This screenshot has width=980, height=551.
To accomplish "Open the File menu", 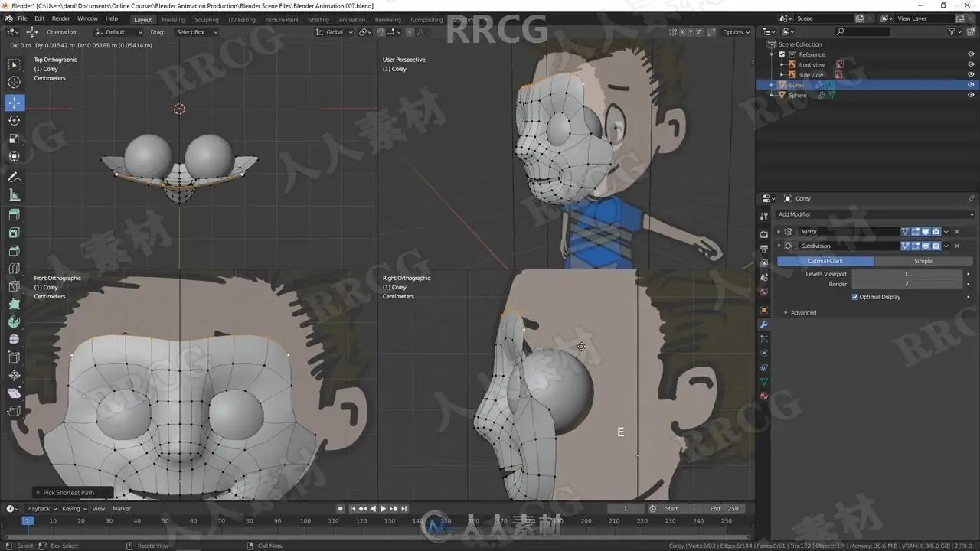I will (x=22, y=18).
